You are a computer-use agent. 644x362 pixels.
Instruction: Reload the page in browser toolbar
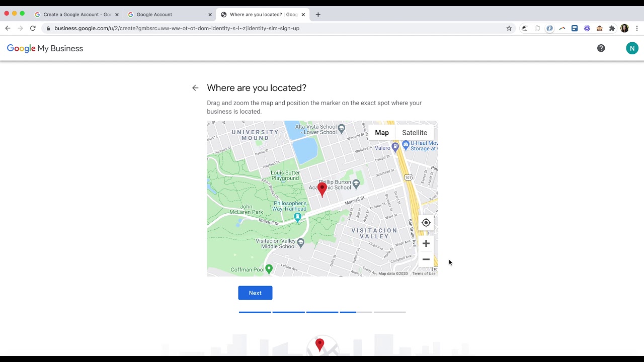(33, 28)
